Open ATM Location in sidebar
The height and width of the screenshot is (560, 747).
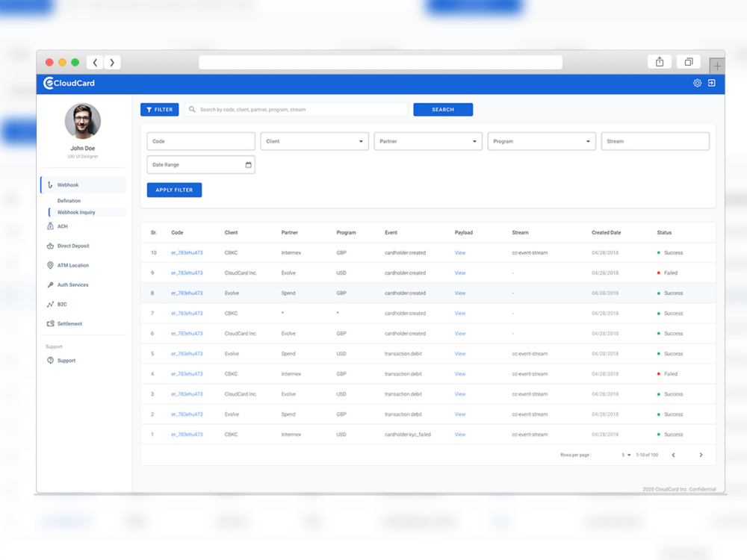(73, 266)
